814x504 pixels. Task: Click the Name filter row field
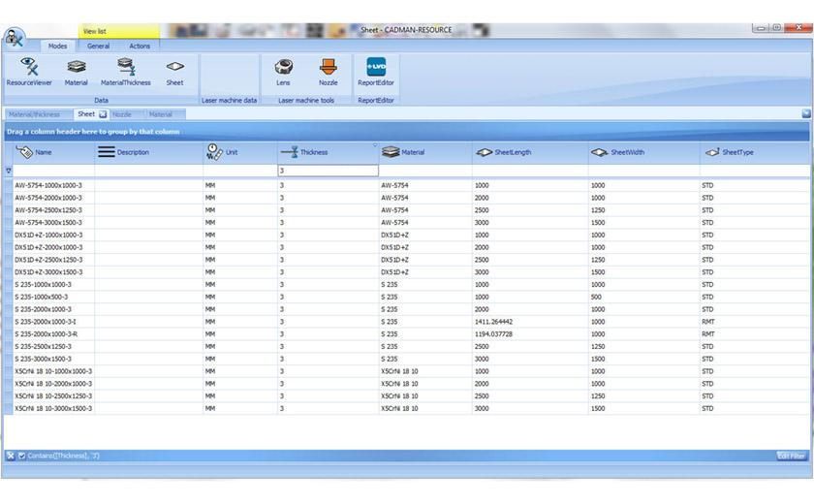point(53,171)
